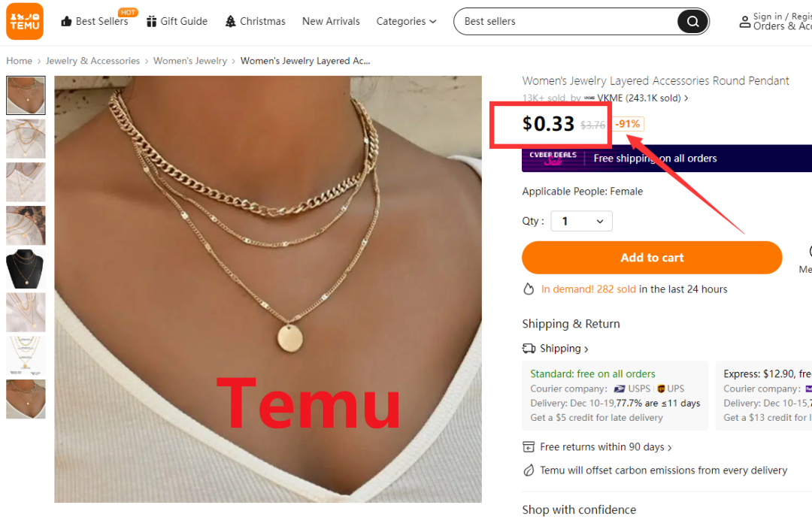Click the Add to cart button
Image resolution: width=812 pixels, height=520 pixels.
click(x=651, y=257)
